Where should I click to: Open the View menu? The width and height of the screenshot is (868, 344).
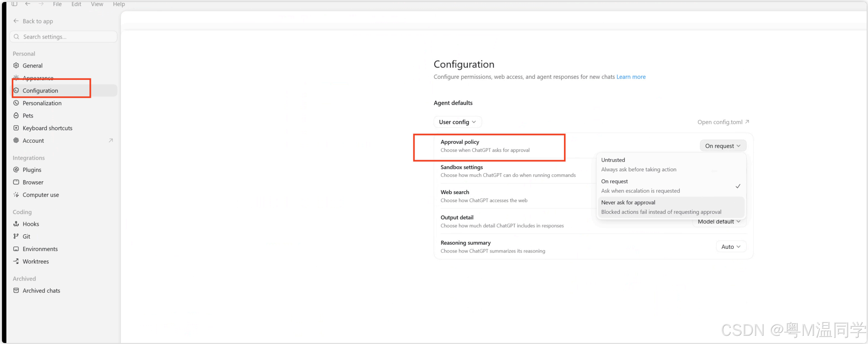point(97,4)
